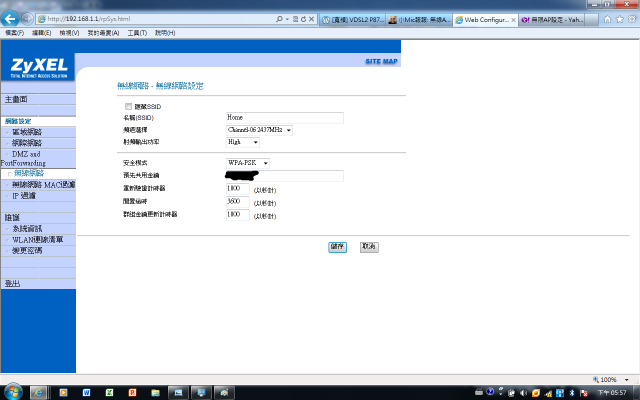This screenshot has height=400, width=640.
Task: Click the re-authentication timer field showing 1800
Action: pos(238,189)
